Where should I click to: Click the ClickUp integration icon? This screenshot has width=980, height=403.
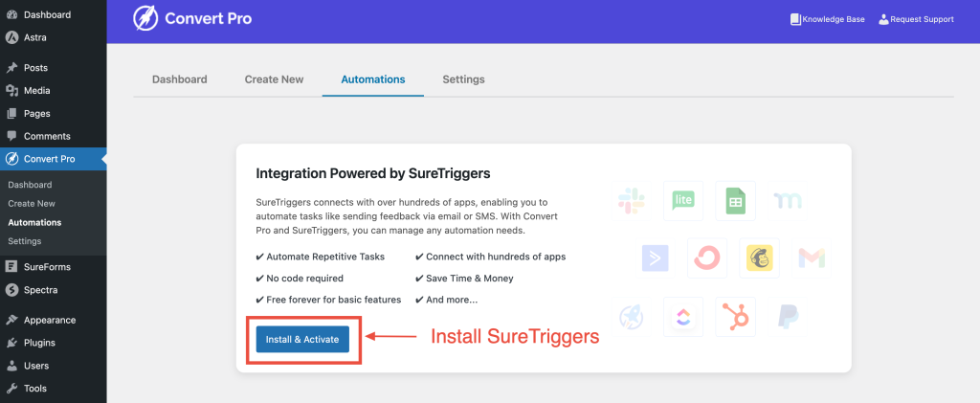point(683,316)
